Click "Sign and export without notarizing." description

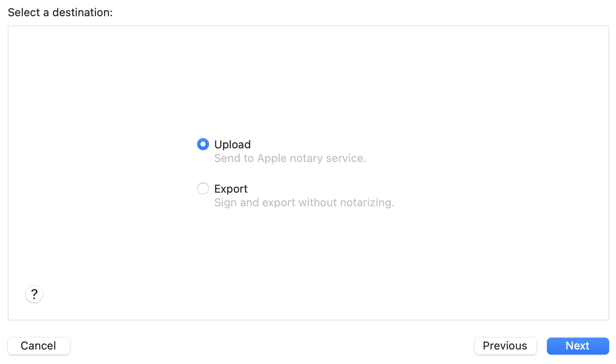(x=304, y=202)
